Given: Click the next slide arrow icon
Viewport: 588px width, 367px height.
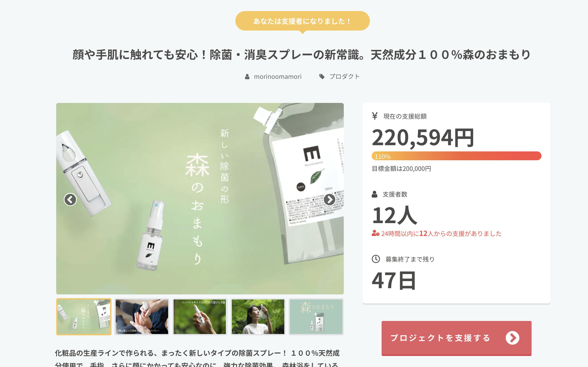Looking at the screenshot, I should (329, 199).
